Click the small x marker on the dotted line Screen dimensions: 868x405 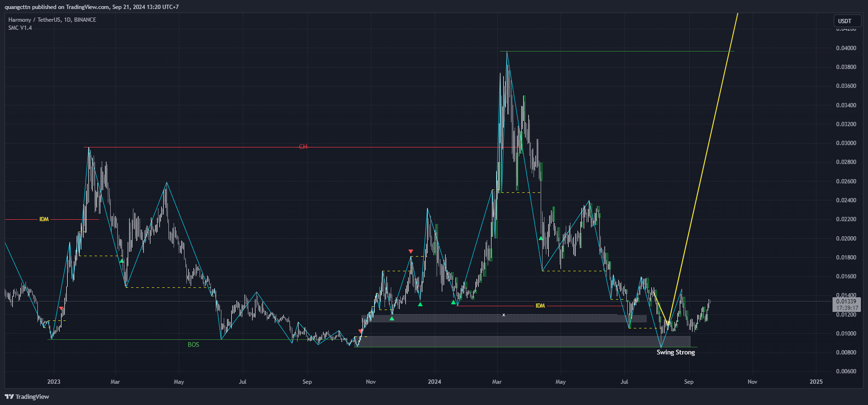coord(504,315)
